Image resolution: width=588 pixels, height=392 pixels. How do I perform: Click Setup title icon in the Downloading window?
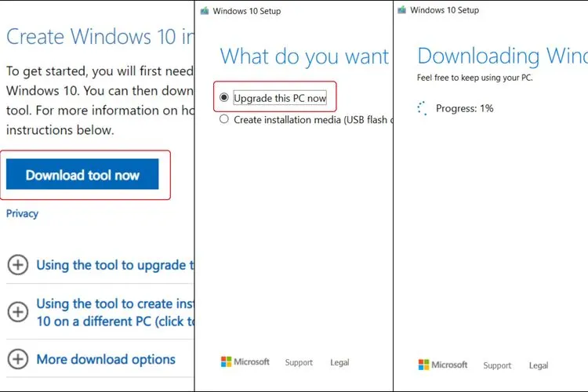[402, 10]
